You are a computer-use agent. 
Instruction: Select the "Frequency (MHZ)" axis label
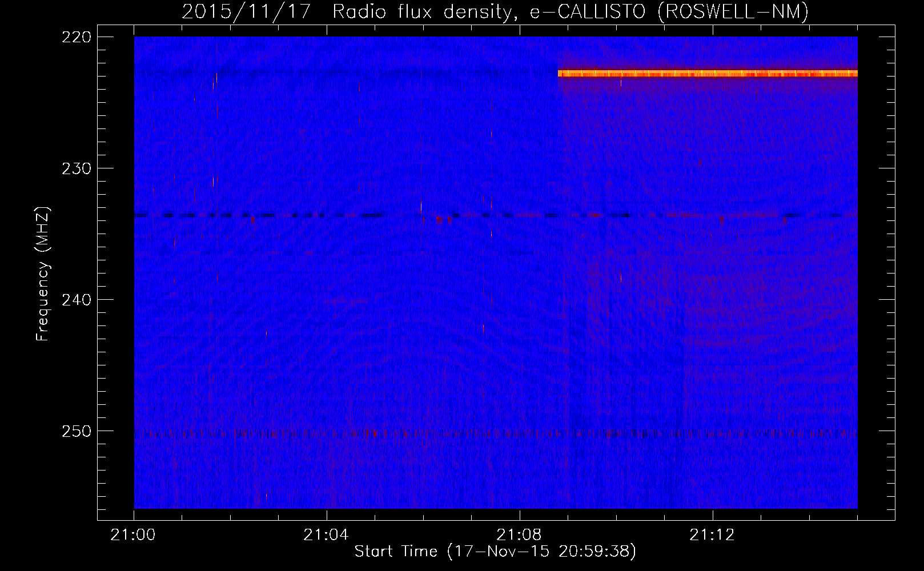pyautogui.click(x=43, y=274)
